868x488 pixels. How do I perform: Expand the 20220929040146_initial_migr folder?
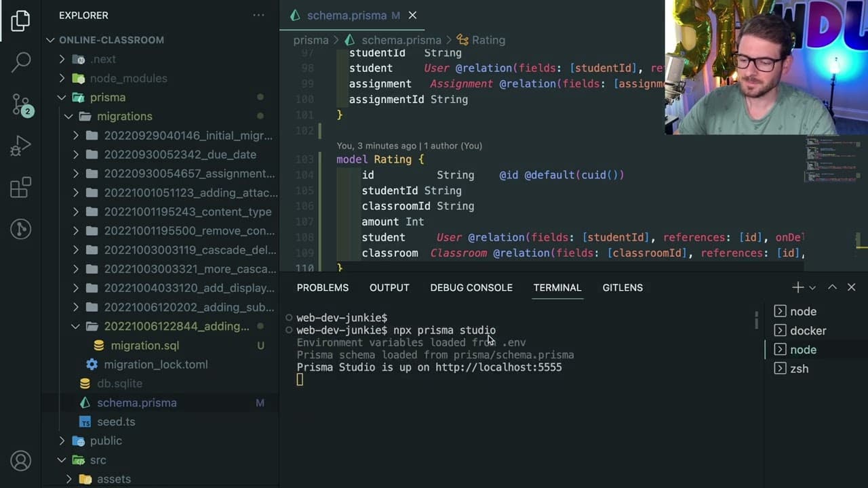[x=188, y=136]
